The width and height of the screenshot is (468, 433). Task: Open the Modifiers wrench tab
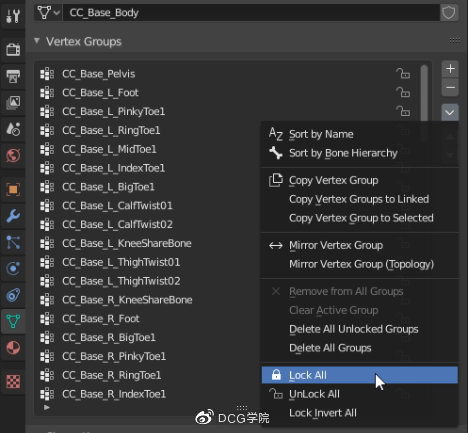click(x=13, y=216)
